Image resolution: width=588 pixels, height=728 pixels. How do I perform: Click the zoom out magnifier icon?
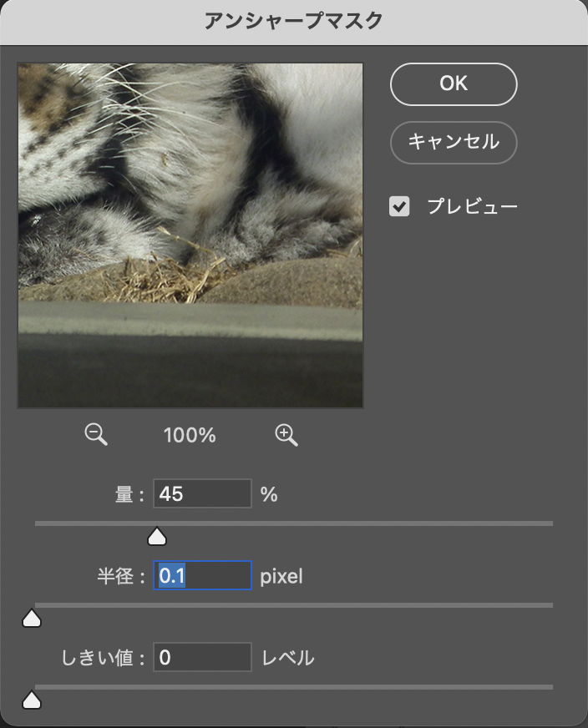(x=96, y=434)
